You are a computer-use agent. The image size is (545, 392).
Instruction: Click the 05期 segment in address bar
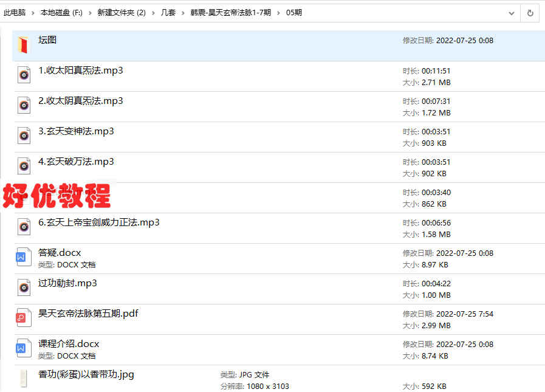tap(293, 13)
